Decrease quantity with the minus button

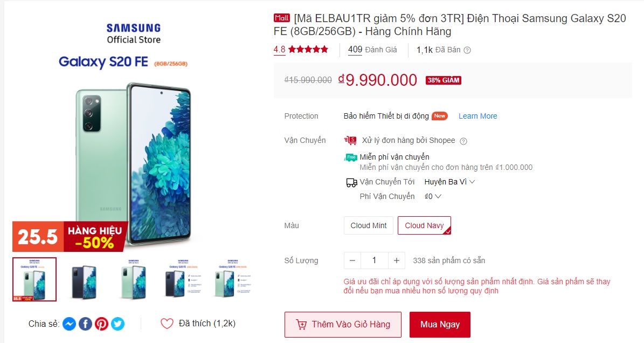[352, 260]
